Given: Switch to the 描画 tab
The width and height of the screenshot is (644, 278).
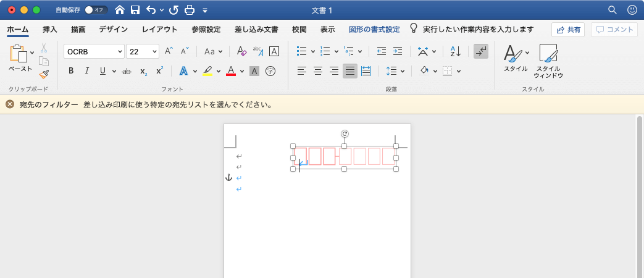Looking at the screenshot, I should [78, 29].
